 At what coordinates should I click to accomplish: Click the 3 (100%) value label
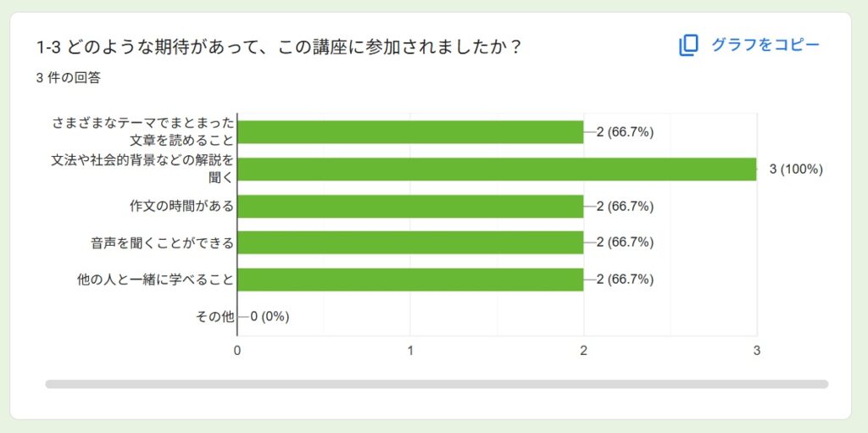click(x=795, y=169)
